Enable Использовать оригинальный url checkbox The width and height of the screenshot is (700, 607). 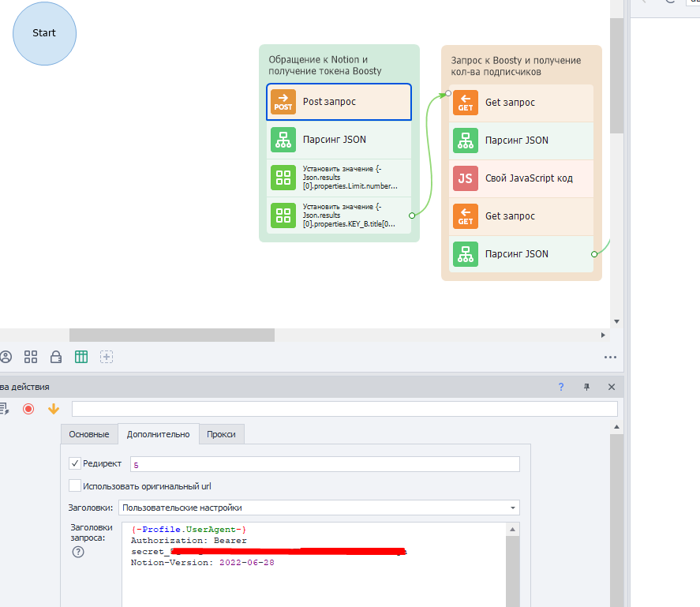pyautogui.click(x=74, y=485)
